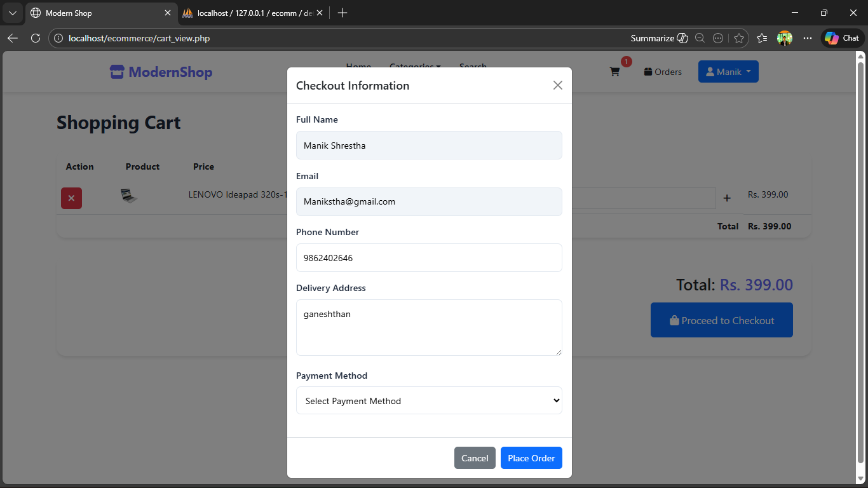Open a new browser tab with plus
The width and height of the screenshot is (868, 488).
tap(342, 13)
